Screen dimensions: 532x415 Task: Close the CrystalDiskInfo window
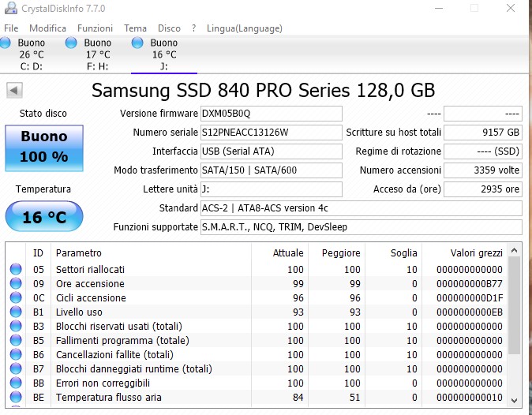click(511, 8)
